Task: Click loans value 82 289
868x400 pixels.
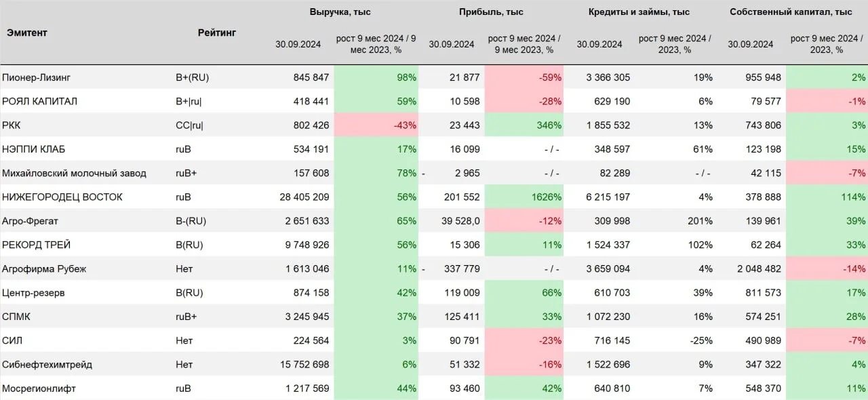Action: [x=614, y=173]
